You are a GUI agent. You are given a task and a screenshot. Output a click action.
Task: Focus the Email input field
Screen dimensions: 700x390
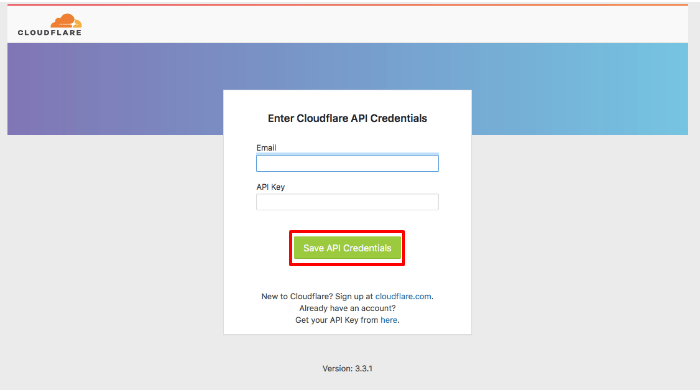click(x=347, y=163)
